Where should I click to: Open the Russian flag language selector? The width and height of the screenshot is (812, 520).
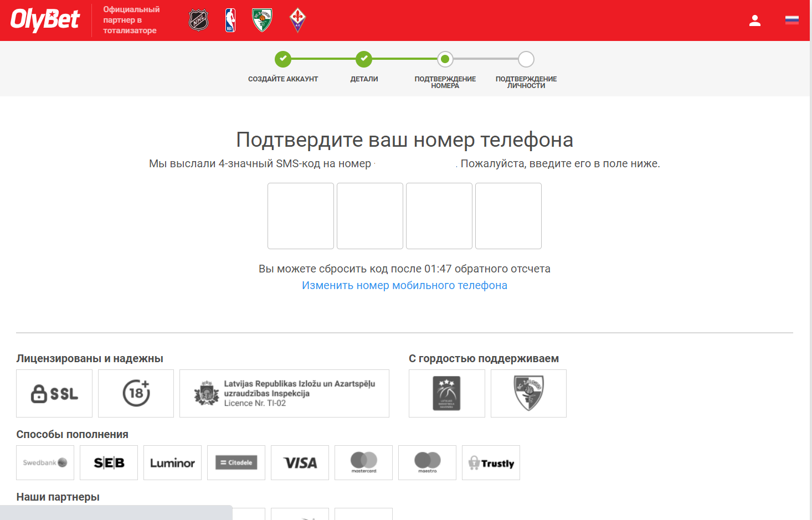pos(792,20)
